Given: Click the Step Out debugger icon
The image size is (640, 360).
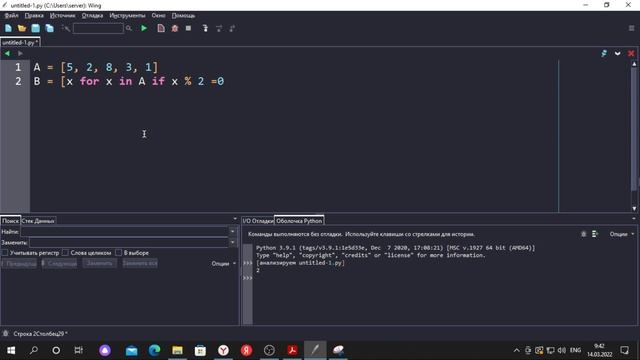Looking at the screenshot, I should click(232, 28).
